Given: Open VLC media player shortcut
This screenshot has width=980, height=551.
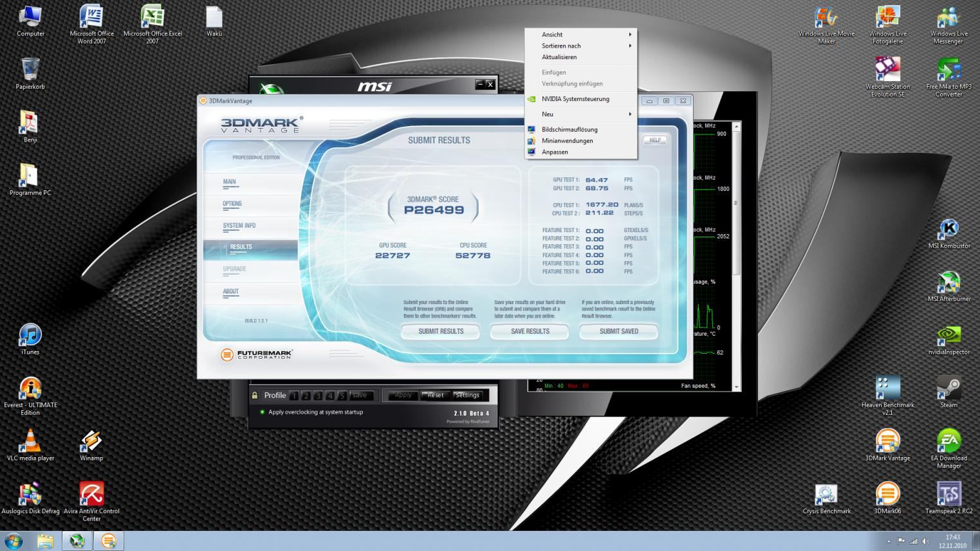Looking at the screenshot, I should pos(30,446).
